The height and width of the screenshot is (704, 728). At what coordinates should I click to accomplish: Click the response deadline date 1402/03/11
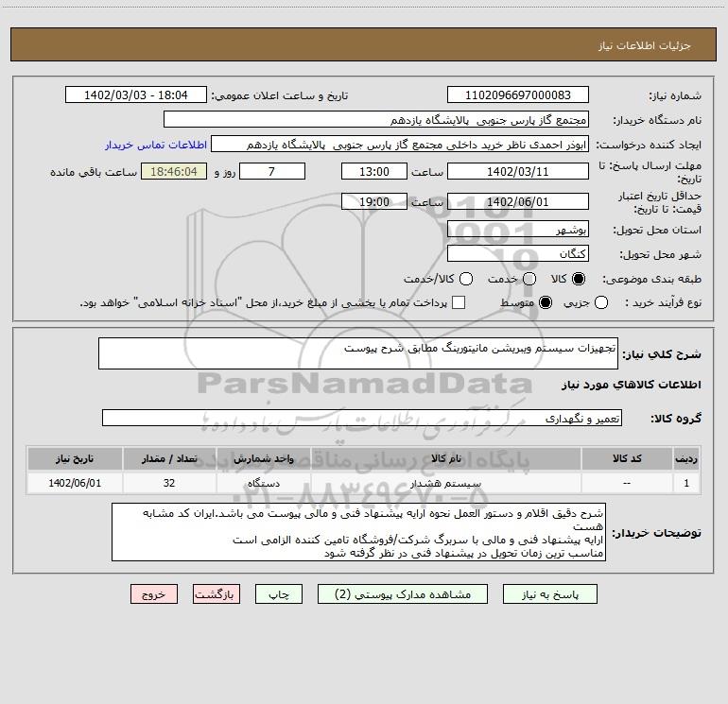tap(518, 171)
